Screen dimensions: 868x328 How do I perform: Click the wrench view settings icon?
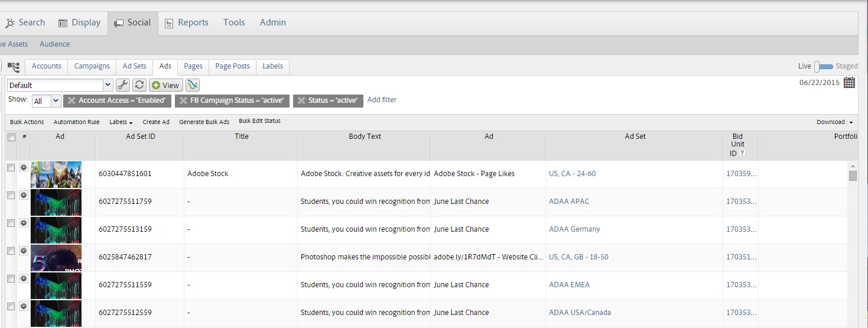coord(123,85)
